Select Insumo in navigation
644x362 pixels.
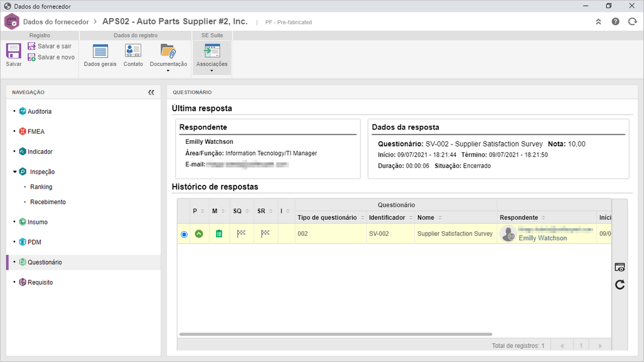click(38, 222)
